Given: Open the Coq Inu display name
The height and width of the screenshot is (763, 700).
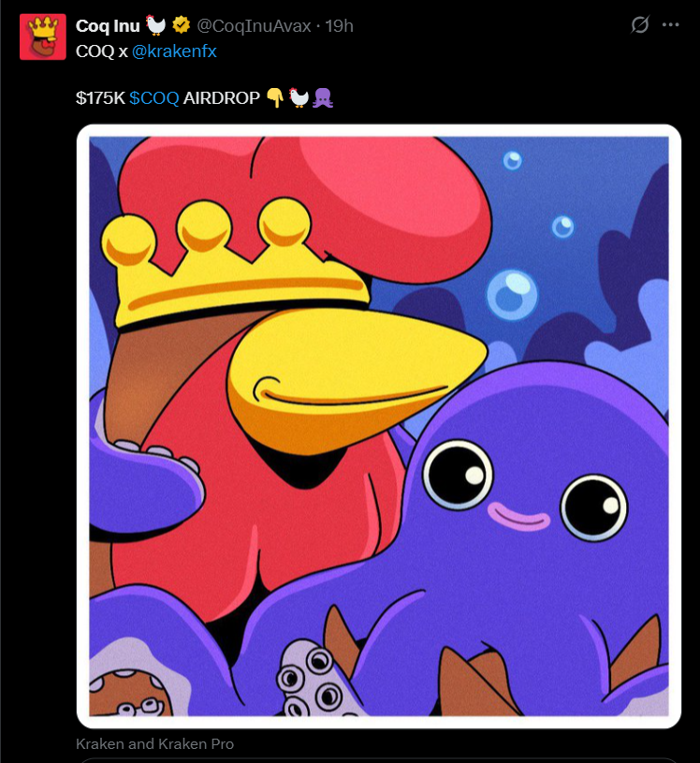Looking at the screenshot, I should click(x=108, y=25).
